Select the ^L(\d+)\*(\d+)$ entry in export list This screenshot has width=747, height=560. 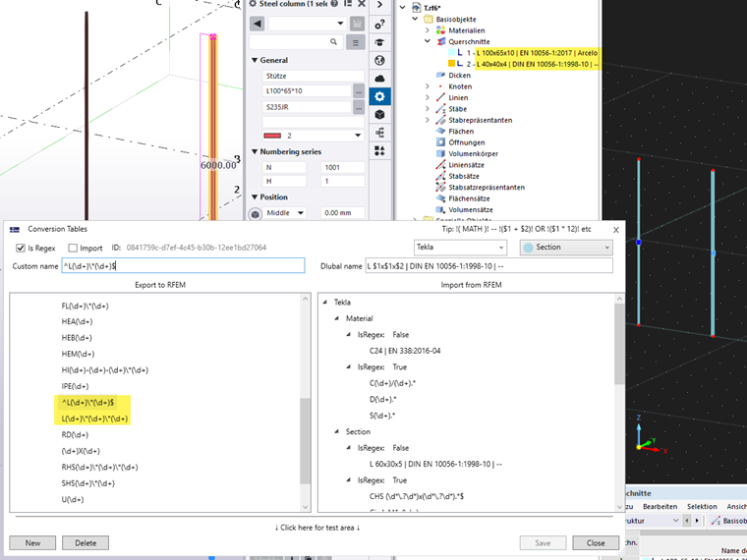click(x=87, y=403)
